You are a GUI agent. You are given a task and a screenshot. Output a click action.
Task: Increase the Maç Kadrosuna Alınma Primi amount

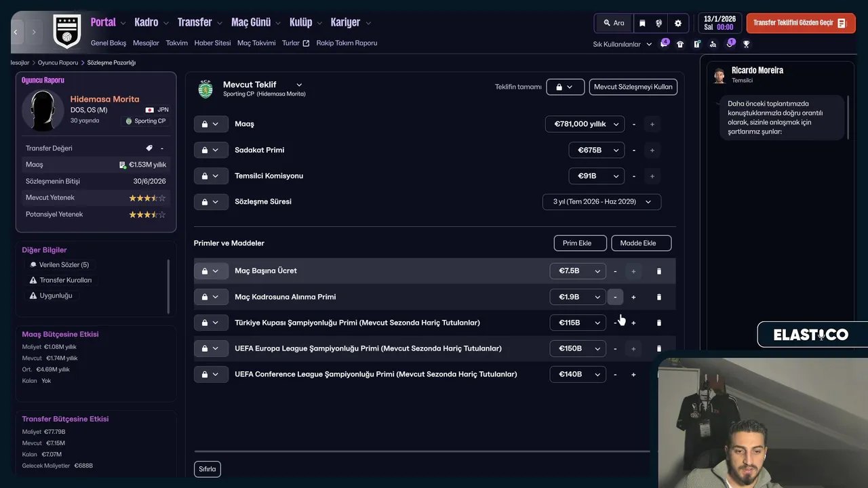coord(633,297)
